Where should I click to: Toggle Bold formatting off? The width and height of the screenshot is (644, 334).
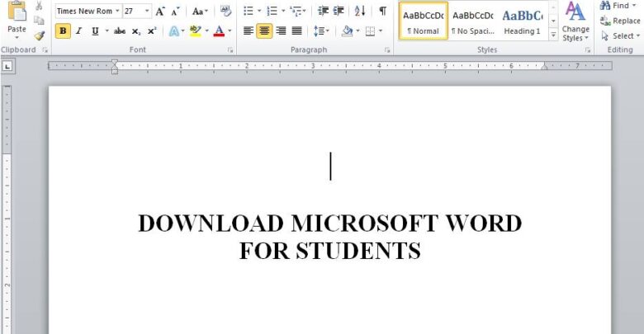coord(63,31)
